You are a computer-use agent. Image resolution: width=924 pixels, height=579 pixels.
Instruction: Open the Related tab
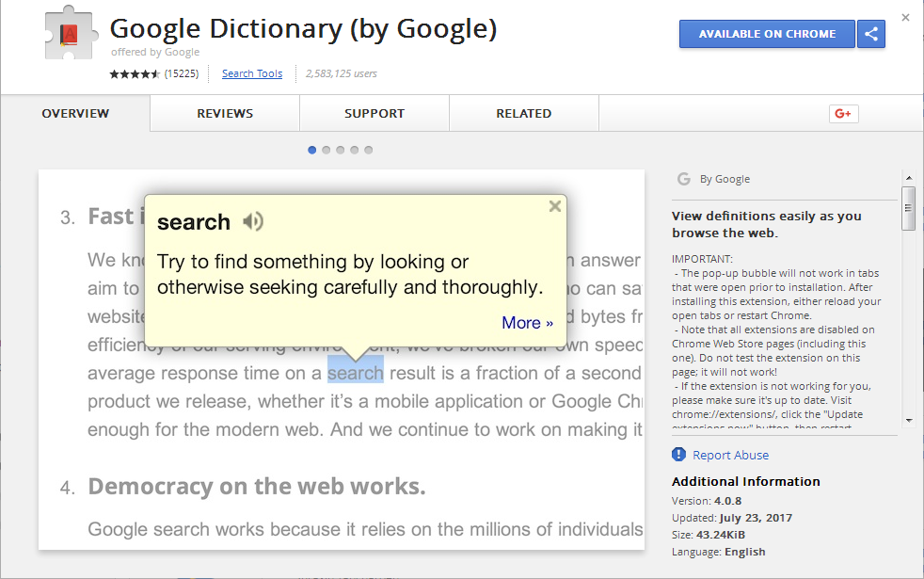[x=524, y=113]
